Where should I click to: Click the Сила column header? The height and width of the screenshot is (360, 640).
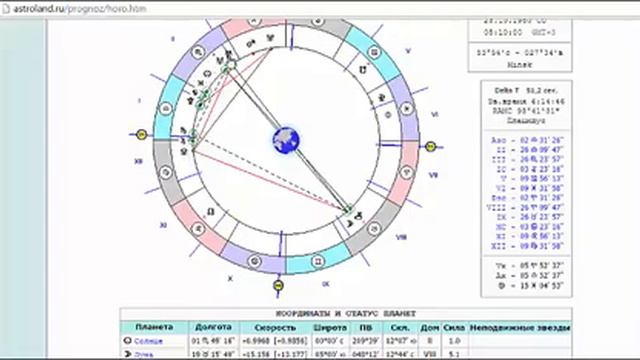[x=454, y=327]
